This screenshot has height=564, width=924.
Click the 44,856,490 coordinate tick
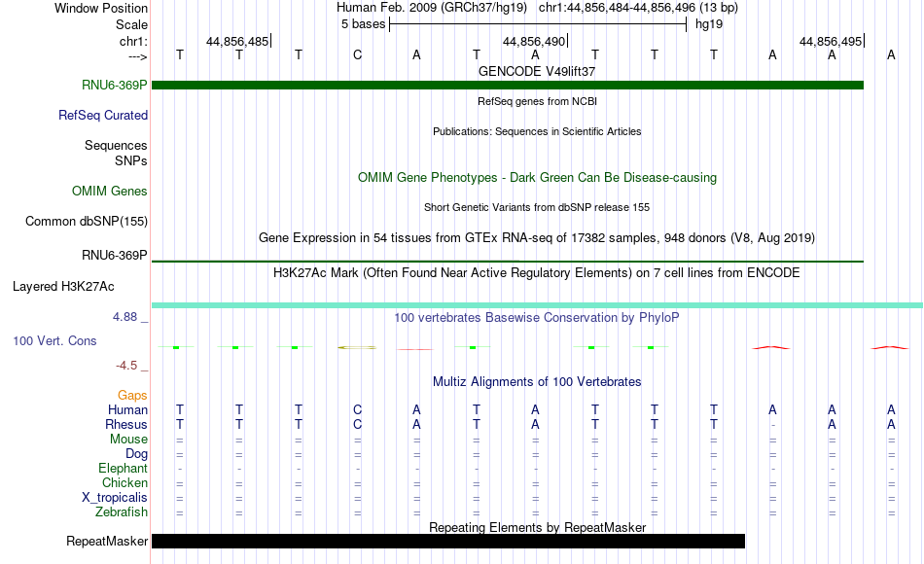[535, 41]
